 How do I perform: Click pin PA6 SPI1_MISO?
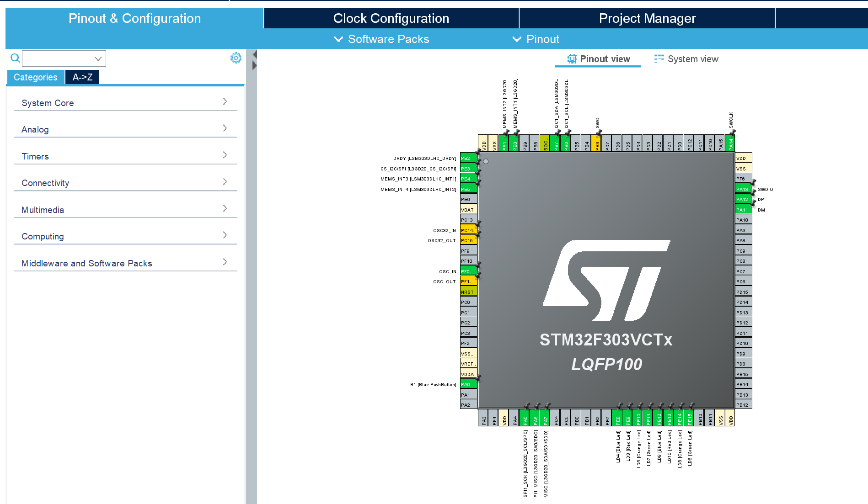535,418
